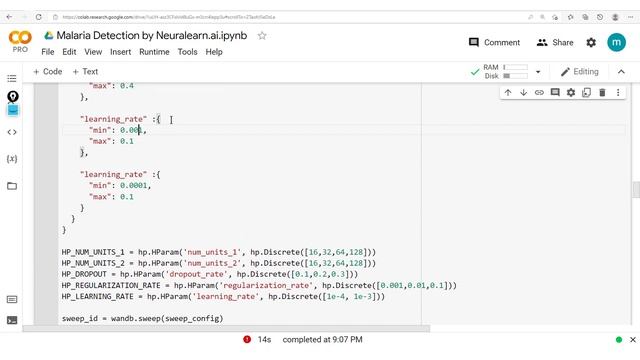Click the value 0.0001 in the code
640x360 pixels.
click(x=133, y=186)
